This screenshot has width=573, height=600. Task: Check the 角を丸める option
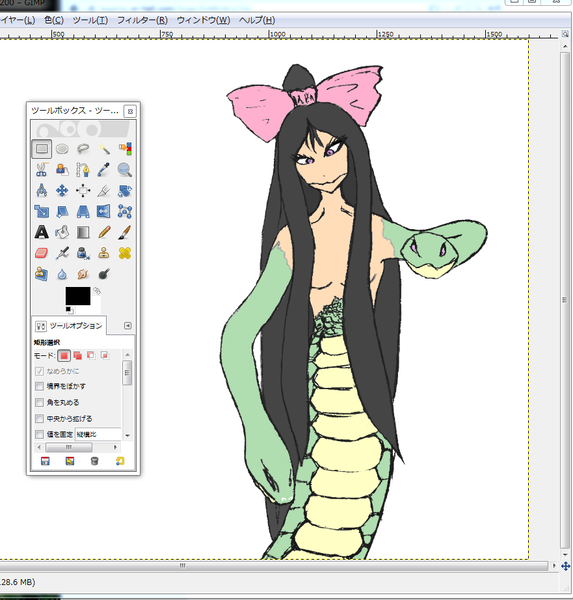(x=39, y=403)
